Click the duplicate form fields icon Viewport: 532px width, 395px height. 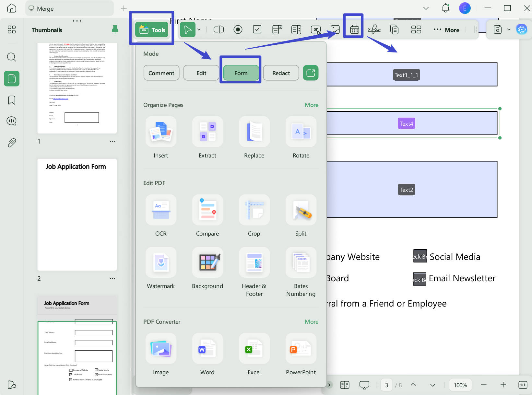point(394,30)
